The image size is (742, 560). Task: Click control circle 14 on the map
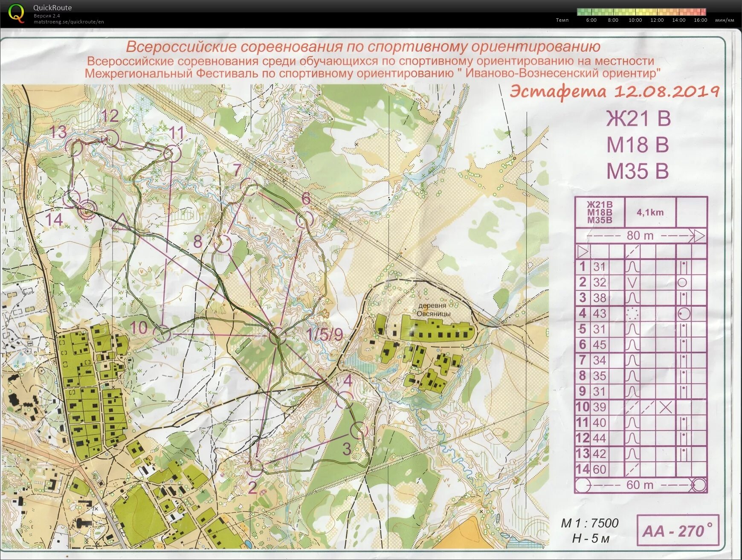click(x=72, y=199)
